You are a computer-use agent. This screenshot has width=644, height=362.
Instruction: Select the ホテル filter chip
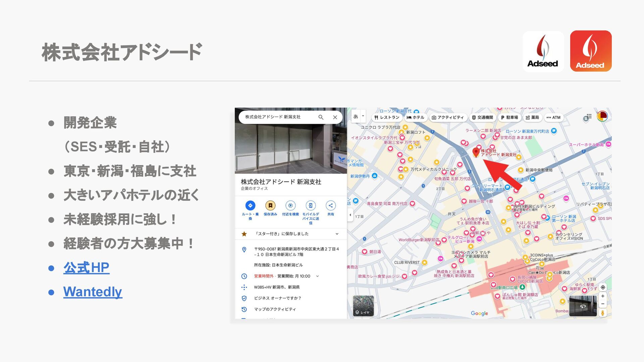(415, 117)
